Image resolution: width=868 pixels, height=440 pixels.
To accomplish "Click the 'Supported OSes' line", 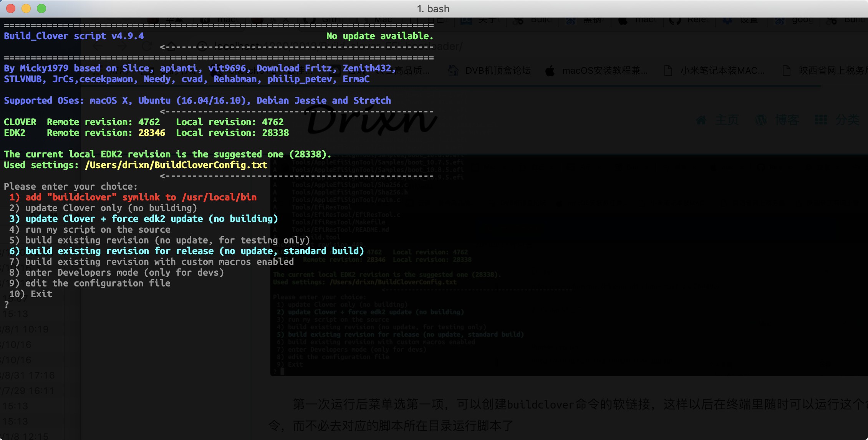I will [197, 100].
